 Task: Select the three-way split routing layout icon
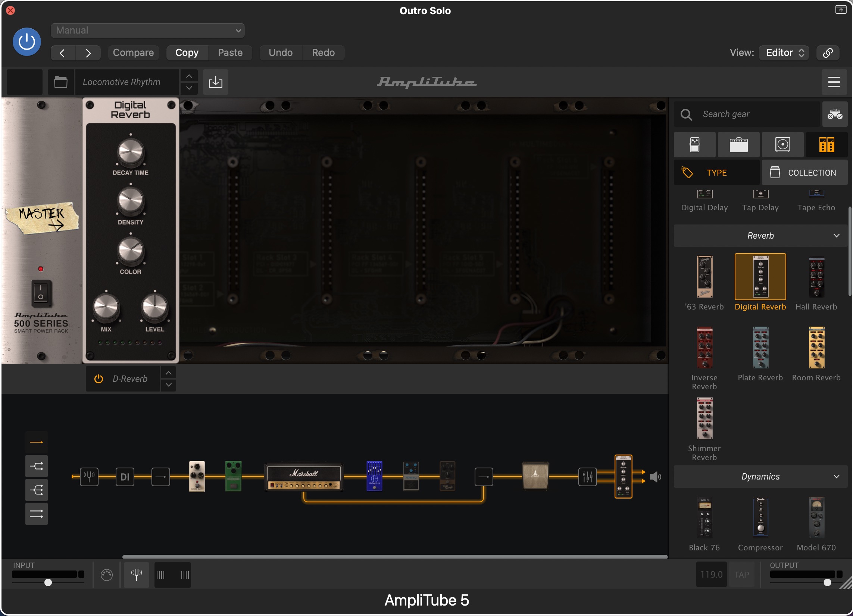click(x=37, y=490)
